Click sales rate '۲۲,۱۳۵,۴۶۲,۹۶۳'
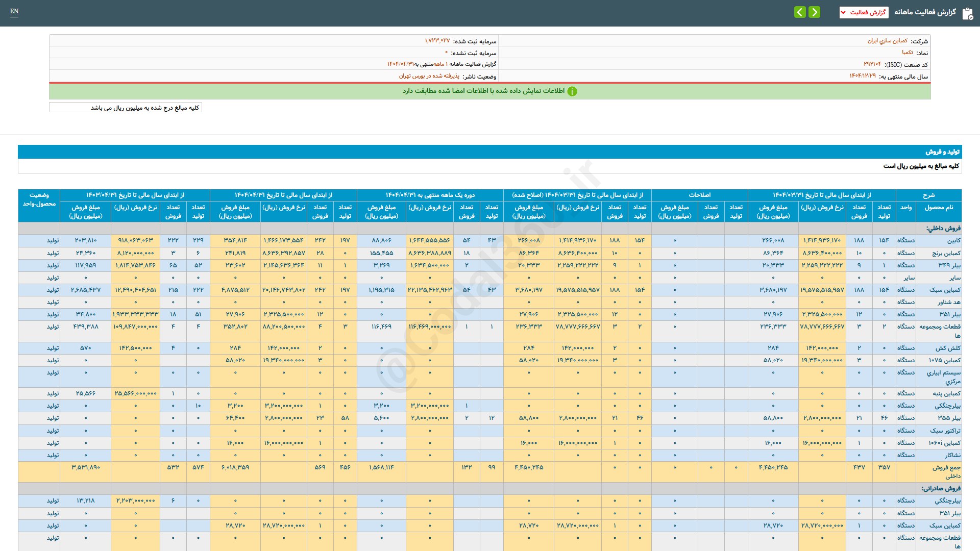The image size is (980, 551). (x=430, y=290)
